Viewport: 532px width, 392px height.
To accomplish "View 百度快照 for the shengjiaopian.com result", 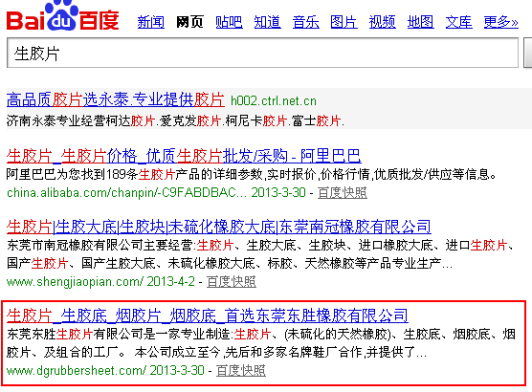I will pos(232,282).
